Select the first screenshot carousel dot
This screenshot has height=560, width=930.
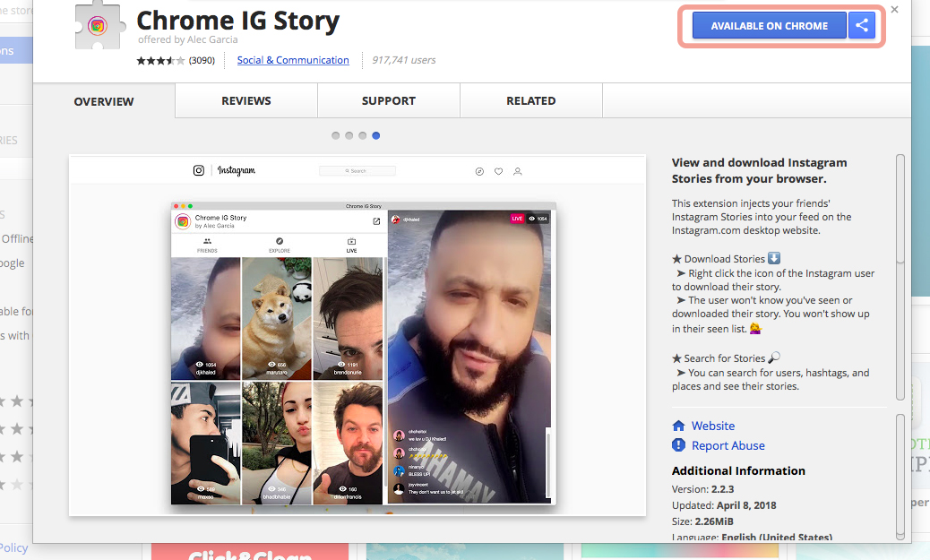pyautogui.click(x=336, y=136)
